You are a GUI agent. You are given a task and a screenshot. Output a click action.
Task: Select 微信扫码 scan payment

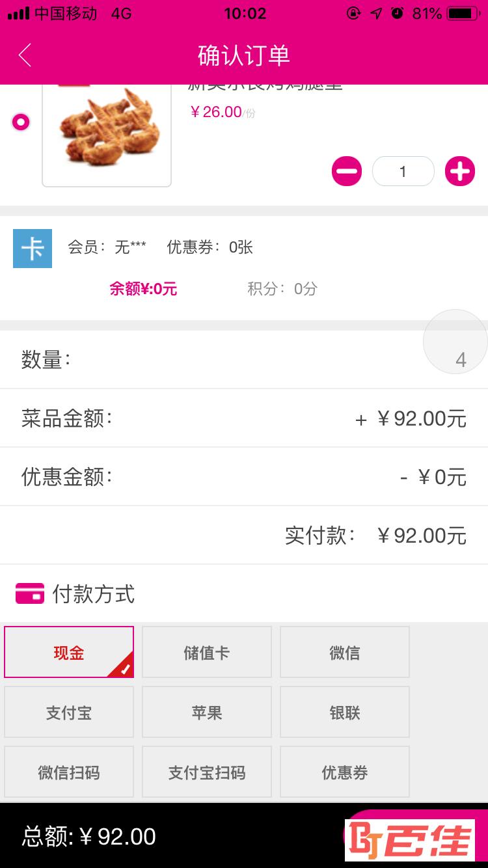click(x=69, y=772)
